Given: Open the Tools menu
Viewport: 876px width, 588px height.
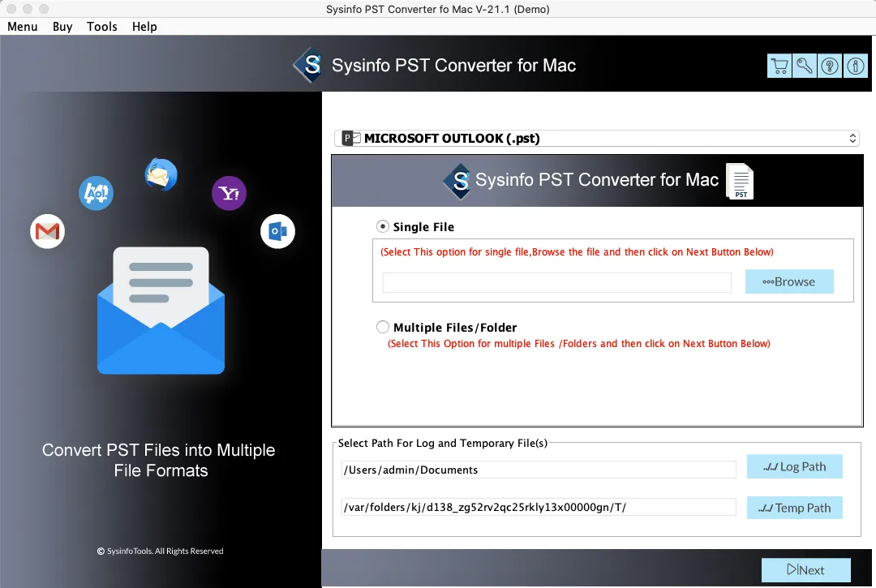Looking at the screenshot, I should coord(102,27).
